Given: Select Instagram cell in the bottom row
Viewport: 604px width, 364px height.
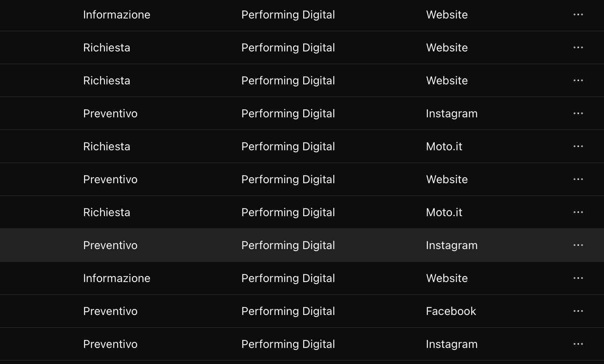Looking at the screenshot, I should (452, 344).
